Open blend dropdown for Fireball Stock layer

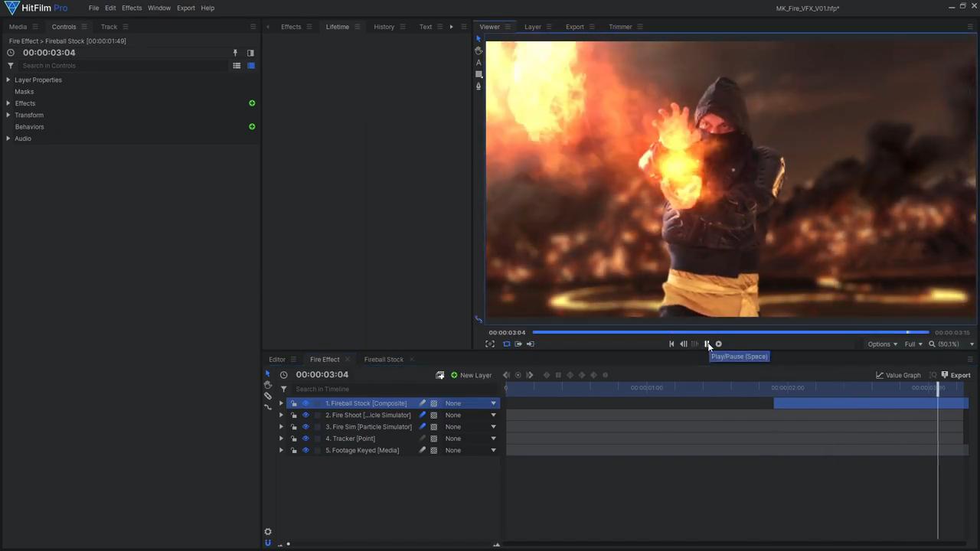click(471, 403)
